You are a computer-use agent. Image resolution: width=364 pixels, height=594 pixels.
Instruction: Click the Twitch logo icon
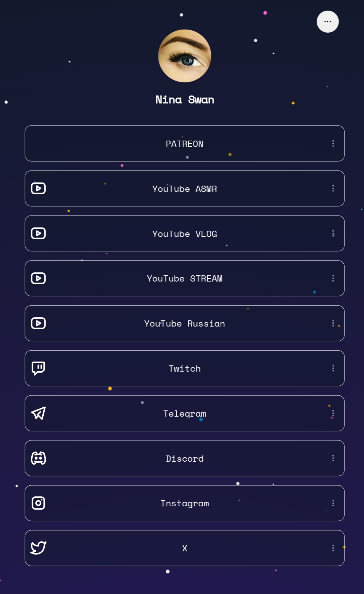(x=38, y=368)
